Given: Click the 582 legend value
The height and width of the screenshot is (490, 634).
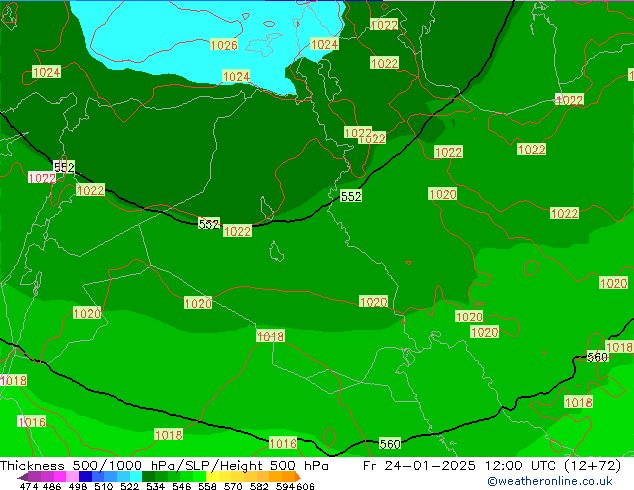Looking at the screenshot, I should 259,486.
